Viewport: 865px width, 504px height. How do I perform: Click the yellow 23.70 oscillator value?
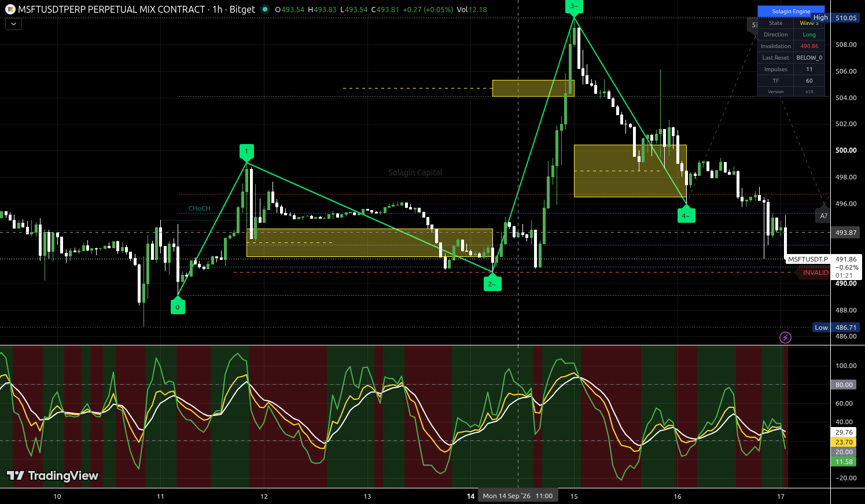(844, 442)
